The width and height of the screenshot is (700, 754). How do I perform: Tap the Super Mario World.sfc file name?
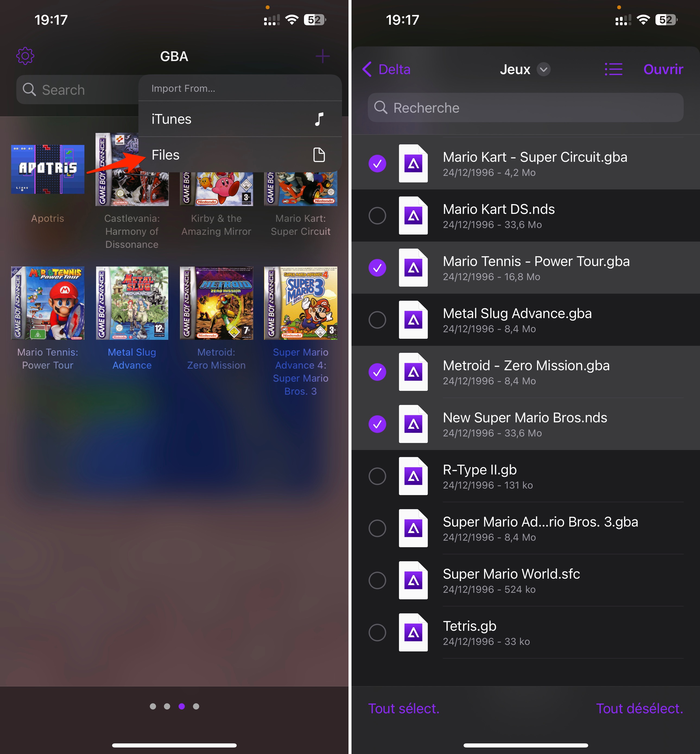[x=511, y=574]
